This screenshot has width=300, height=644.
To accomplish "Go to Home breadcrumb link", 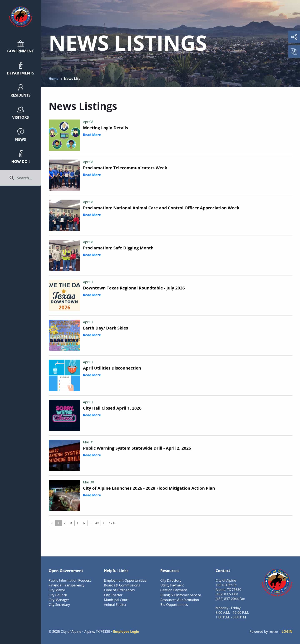I will (54, 78).
